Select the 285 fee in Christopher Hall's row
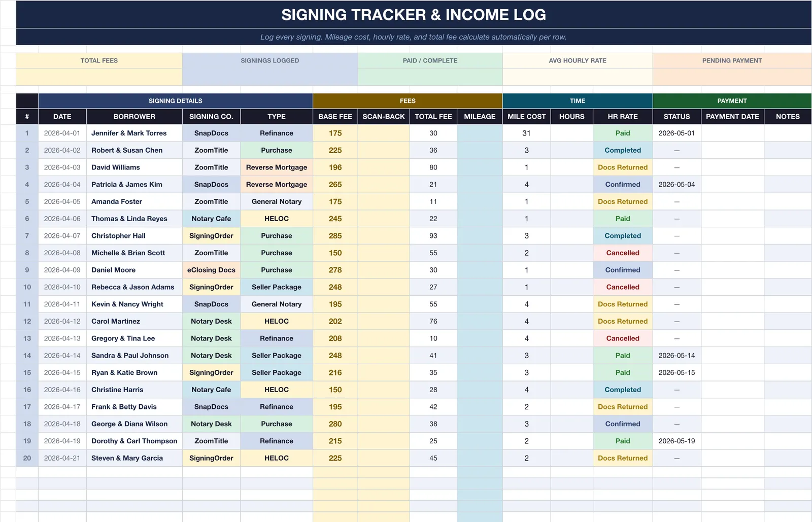812x522 pixels. [x=335, y=236]
